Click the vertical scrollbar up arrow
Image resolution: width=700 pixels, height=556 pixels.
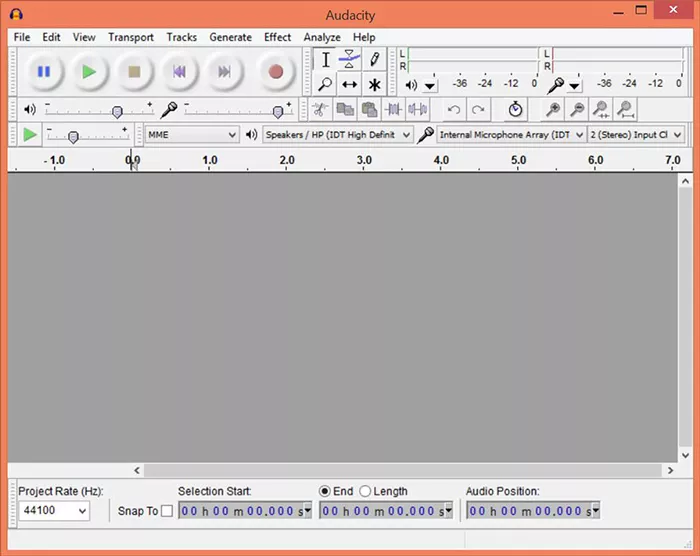point(686,181)
